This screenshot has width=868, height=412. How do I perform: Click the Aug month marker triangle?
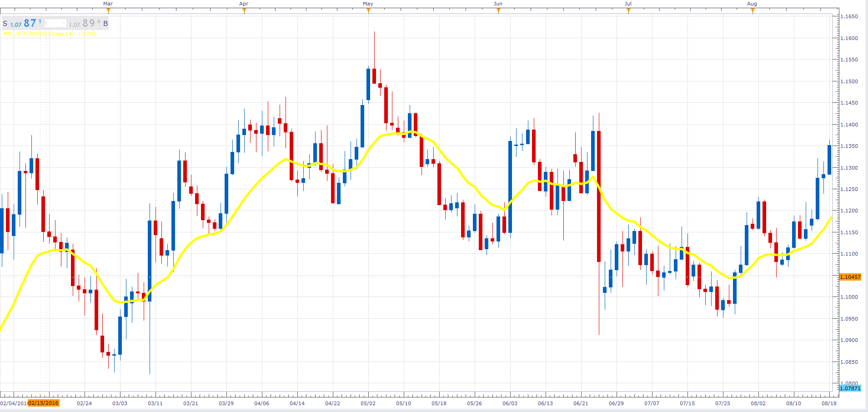753,10
